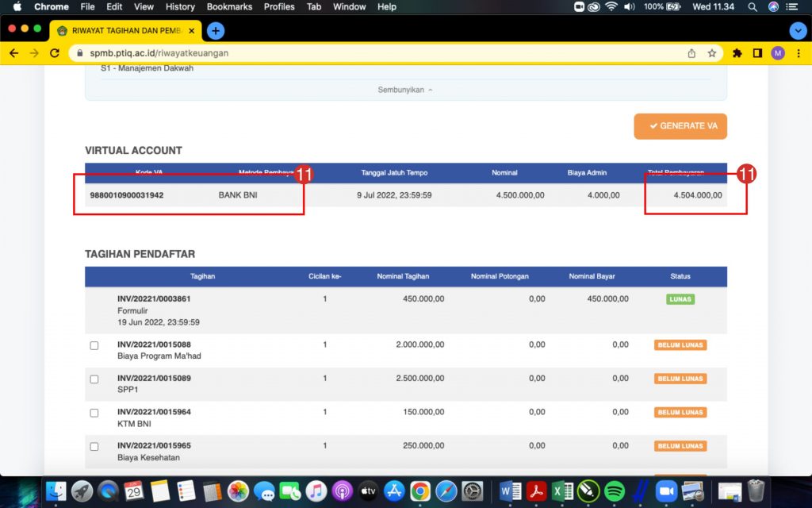Click the browser forward arrow
The width and height of the screenshot is (812, 508).
pos(34,53)
